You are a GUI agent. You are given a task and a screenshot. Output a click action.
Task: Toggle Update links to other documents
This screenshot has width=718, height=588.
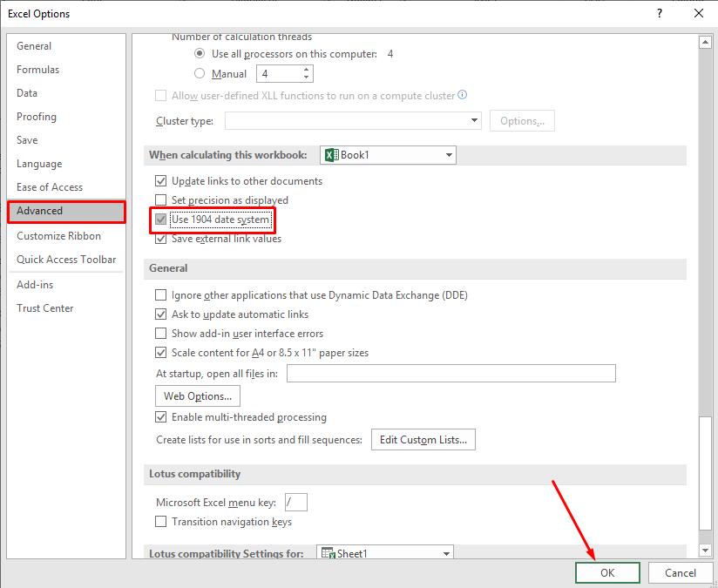(x=160, y=181)
